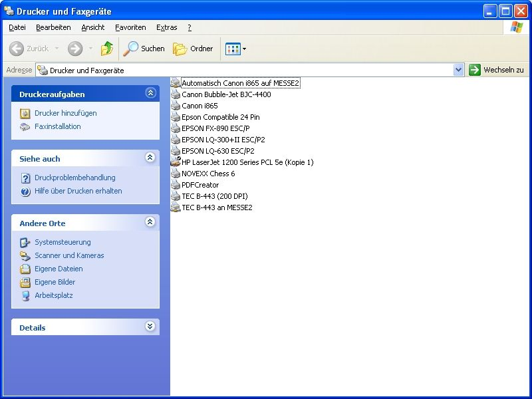Image resolution: width=532 pixels, height=399 pixels.
Task: Open Scanner und Kameras link
Action: [x=69, y=255]
